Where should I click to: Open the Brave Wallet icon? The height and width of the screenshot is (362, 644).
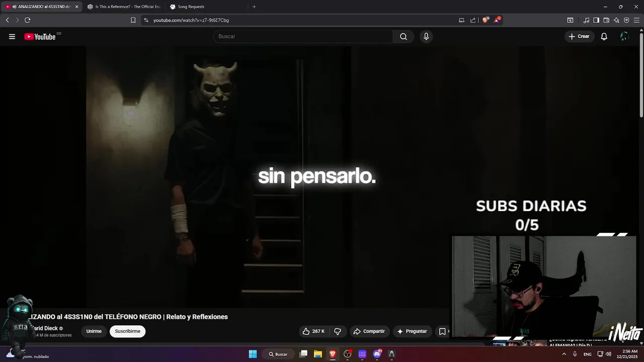tap(606, 20)
